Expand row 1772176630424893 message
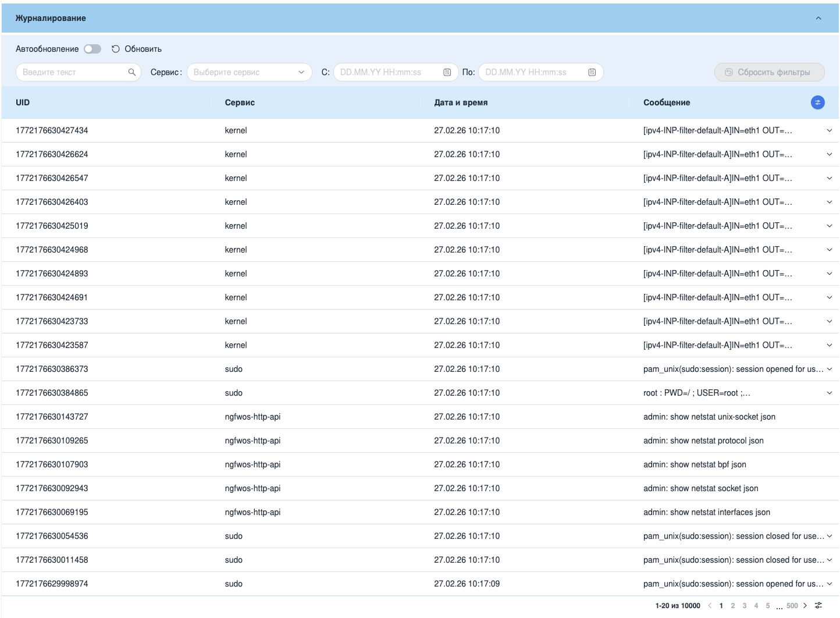840x618 pixels. [830, 274]
